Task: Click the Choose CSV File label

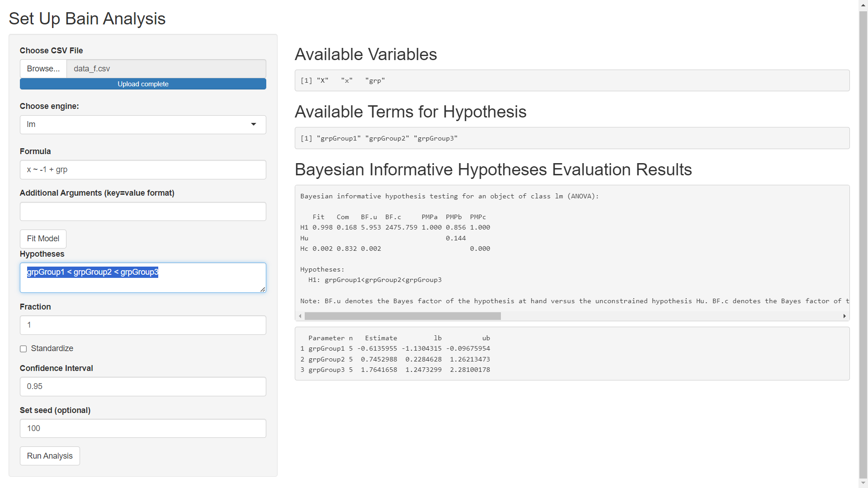Action: [x=52, y=51]
